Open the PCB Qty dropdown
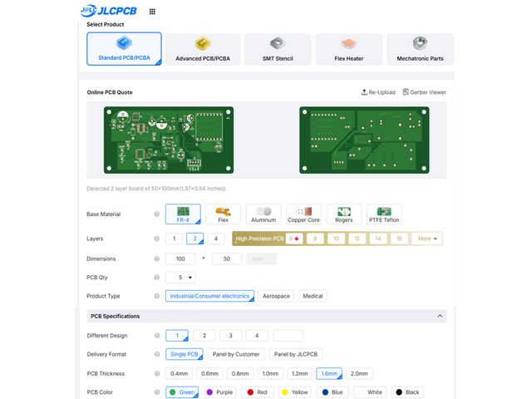The image size is (532, 399). click(180, 277)
